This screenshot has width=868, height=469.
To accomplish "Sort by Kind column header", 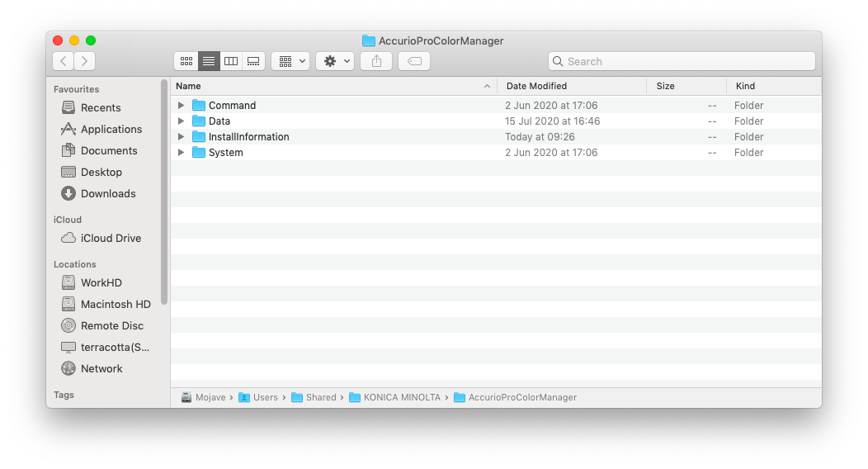I will 745,86.
